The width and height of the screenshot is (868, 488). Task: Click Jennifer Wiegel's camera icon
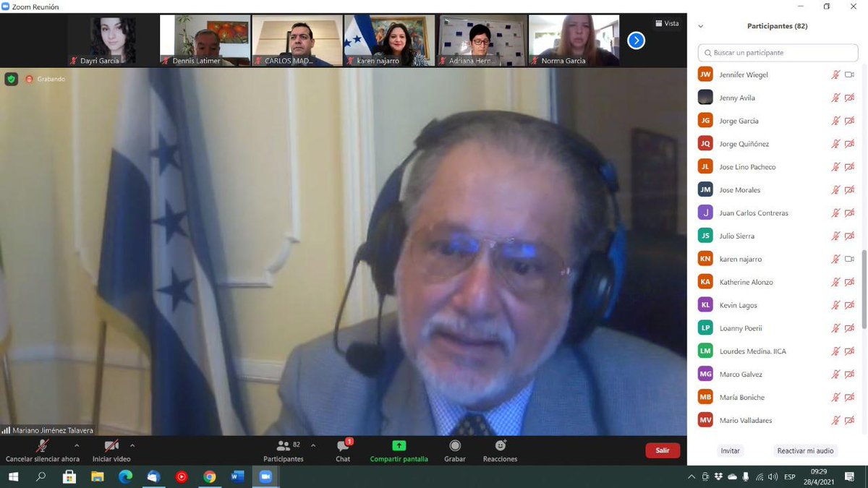coord(850,74)
